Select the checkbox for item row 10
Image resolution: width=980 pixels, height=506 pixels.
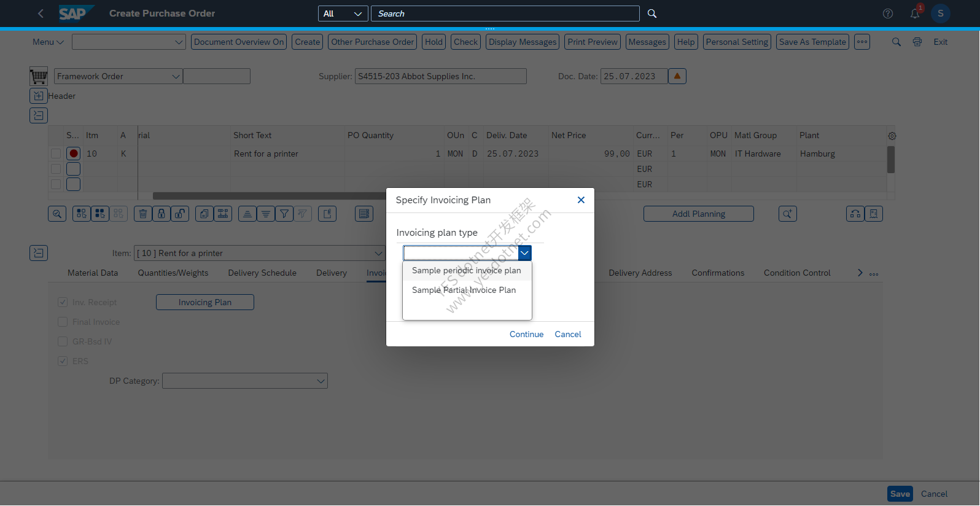point(56,154)
